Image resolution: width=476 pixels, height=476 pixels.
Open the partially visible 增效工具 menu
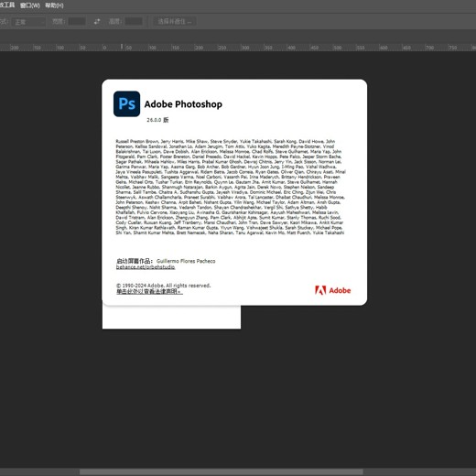click(x=7, y=5)
